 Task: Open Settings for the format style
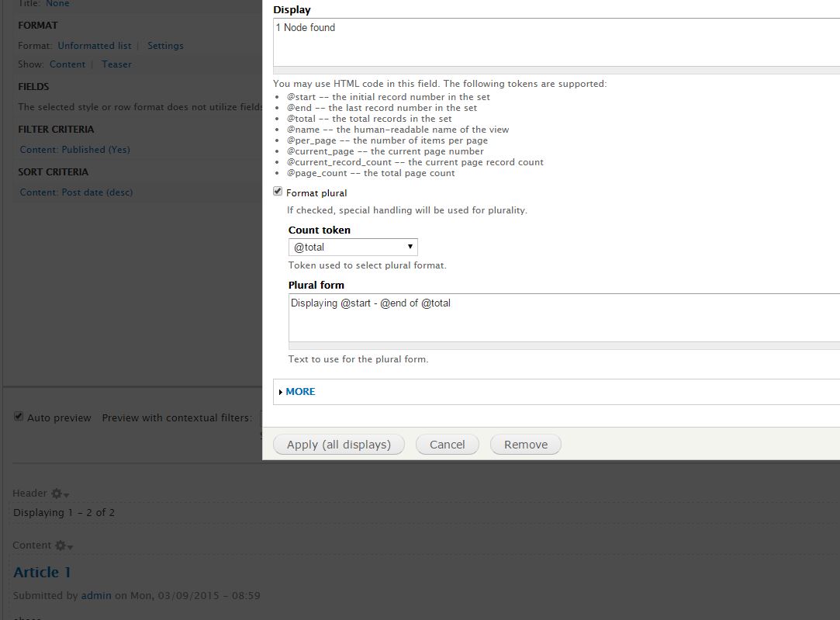165,45
